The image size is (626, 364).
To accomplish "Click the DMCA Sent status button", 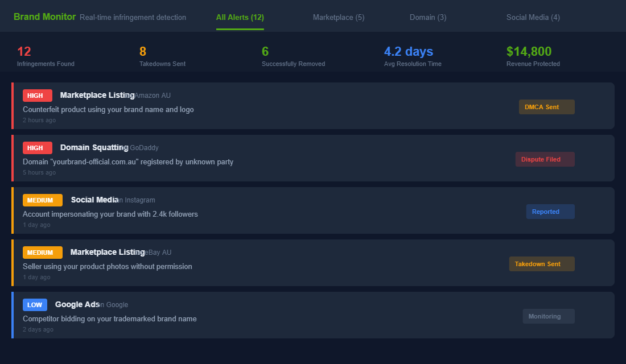I will [x=546, y=106].
